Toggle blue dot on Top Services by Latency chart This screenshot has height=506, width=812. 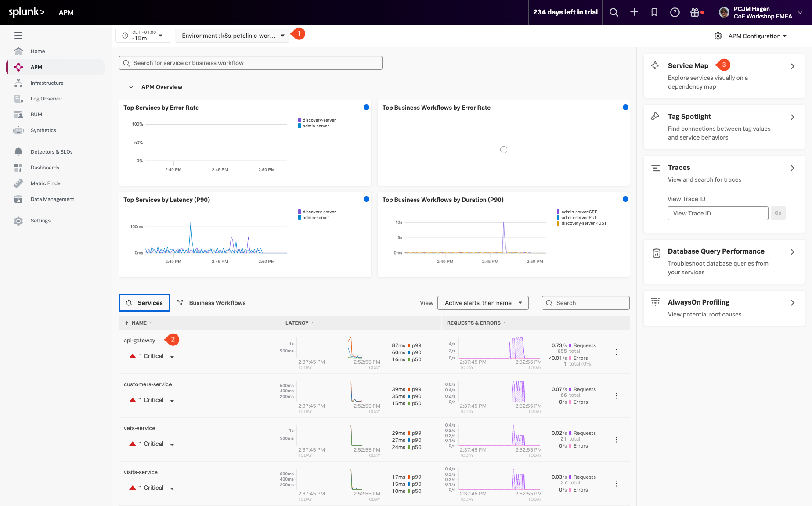coord(366,199)
